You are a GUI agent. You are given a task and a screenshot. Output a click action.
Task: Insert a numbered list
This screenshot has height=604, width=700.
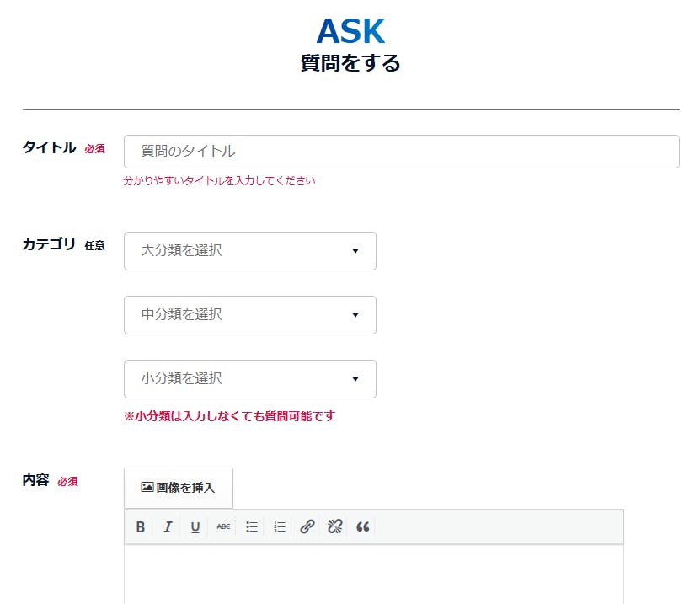[280, 527]
